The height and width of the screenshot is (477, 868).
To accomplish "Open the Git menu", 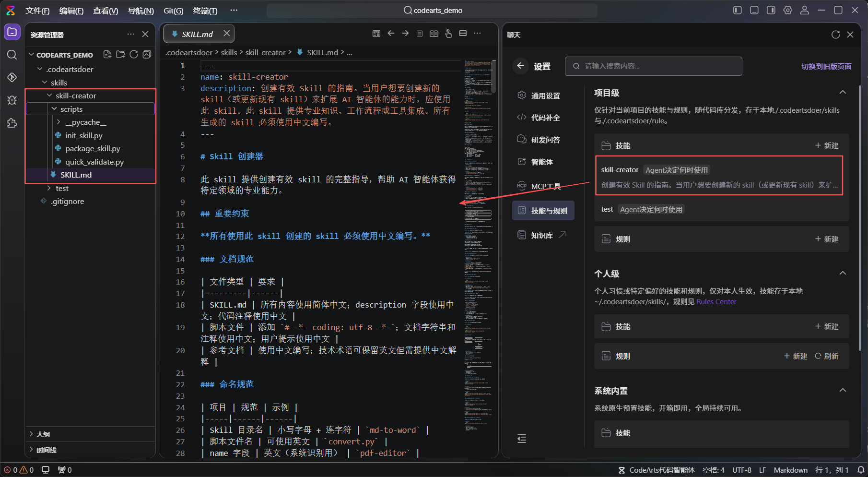I will coord(173,11).
